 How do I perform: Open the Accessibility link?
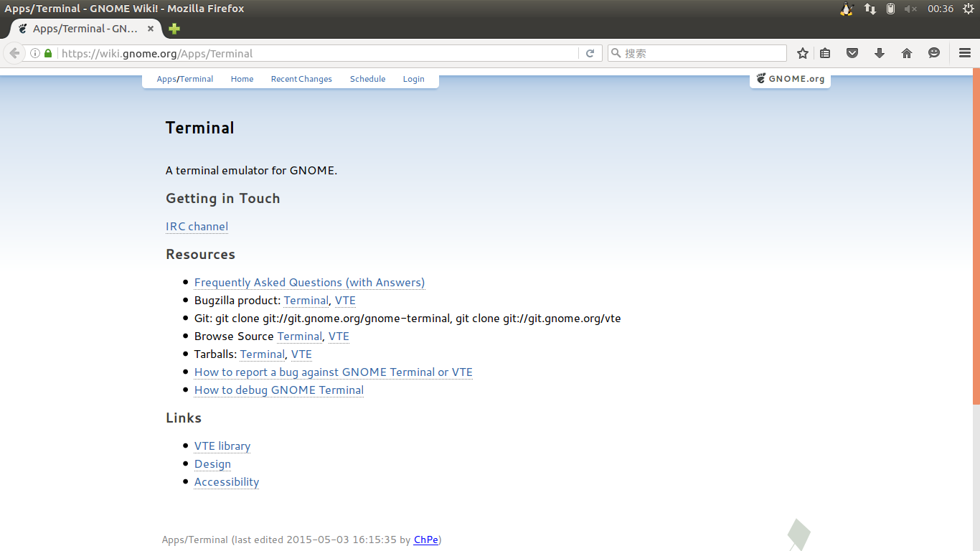227,482
